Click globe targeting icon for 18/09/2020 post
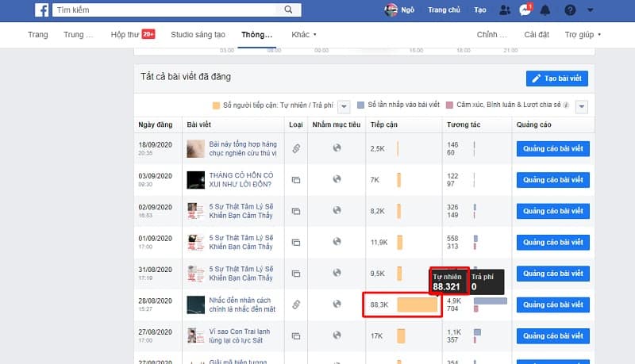This screenshot has height=364, width=635. [x=337, y=148]
